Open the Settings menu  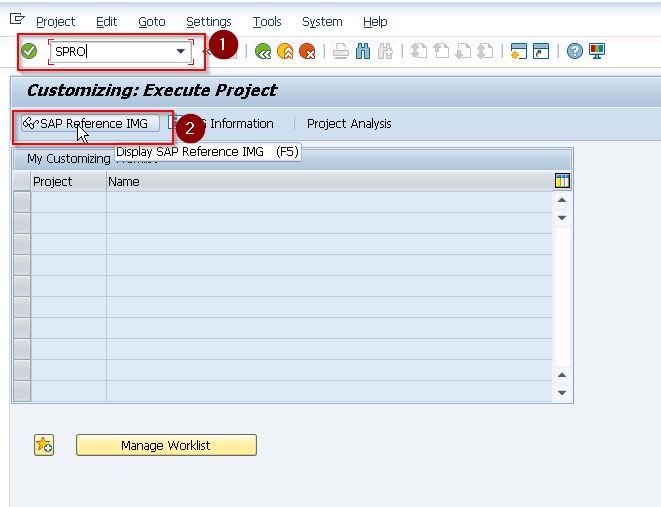pyautogui.click(x=209, y=21)
